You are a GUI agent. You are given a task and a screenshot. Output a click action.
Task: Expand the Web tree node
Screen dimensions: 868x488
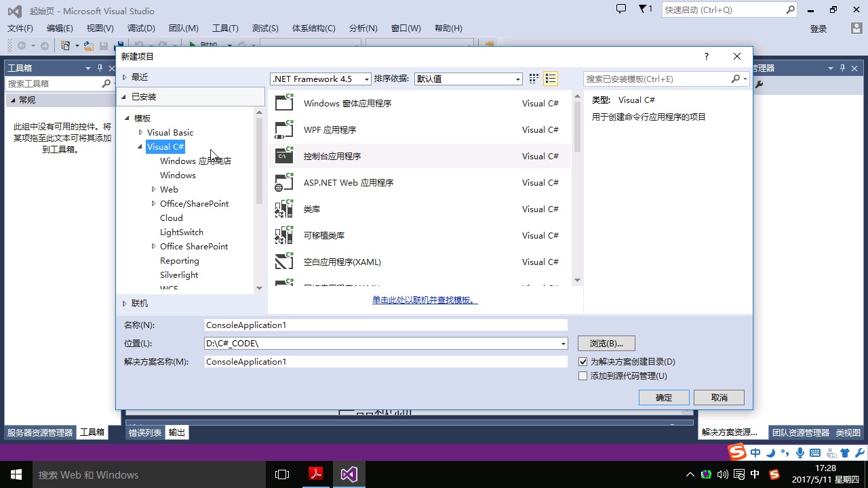153,189
